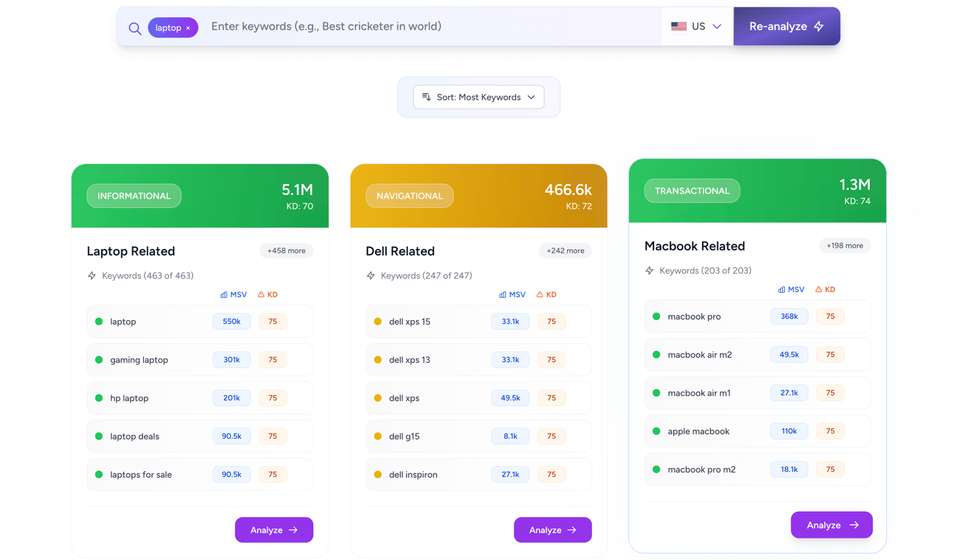Viewport: 954px width, 560px height.
Task: Select the macbook air m2 keyword row
Action: [757, 355]
